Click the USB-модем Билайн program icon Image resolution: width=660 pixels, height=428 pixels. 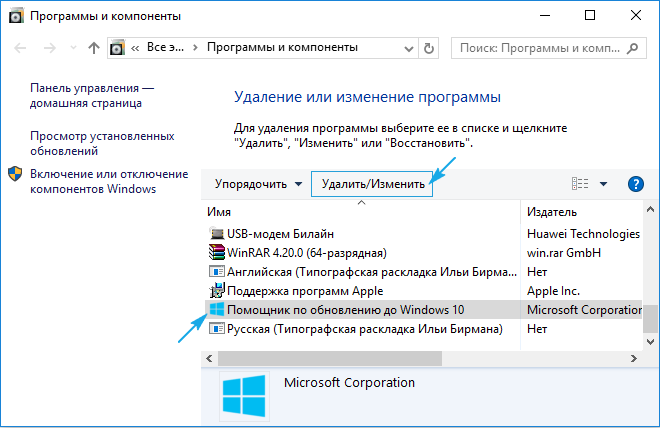click(216, 233)
